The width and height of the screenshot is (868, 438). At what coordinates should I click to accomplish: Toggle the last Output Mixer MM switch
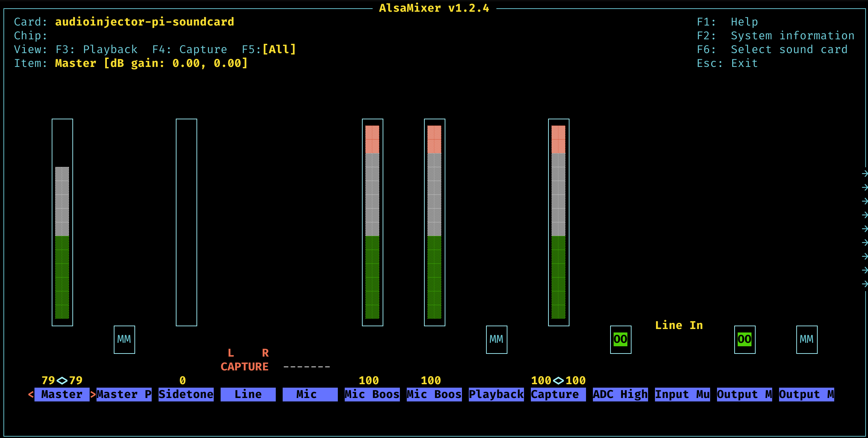[x=807, y=339]
